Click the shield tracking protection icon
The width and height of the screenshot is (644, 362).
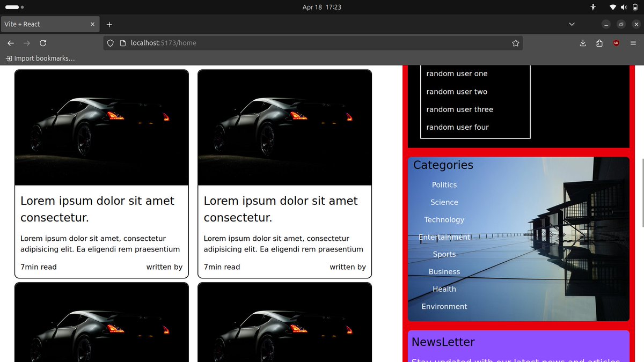click(x=110, y=43)
